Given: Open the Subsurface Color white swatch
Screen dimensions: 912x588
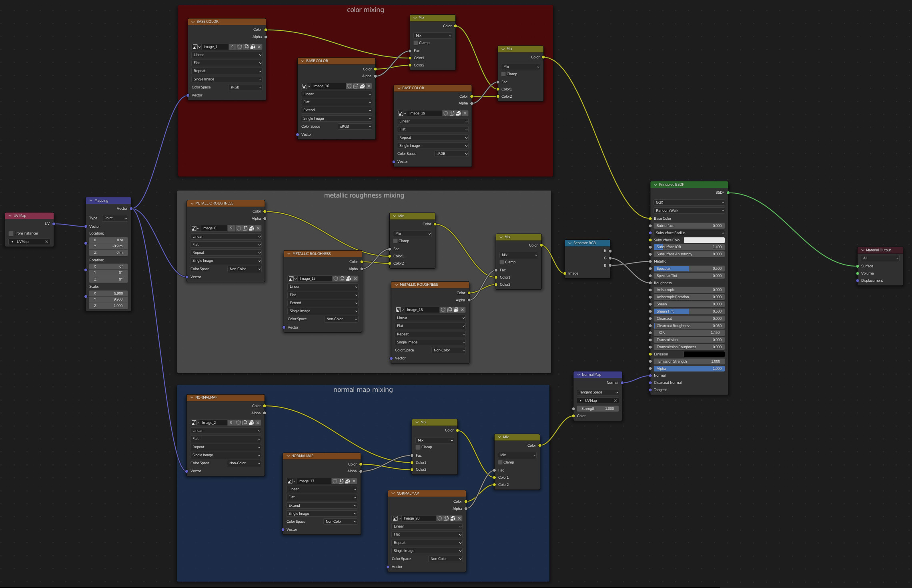Looking at the screenshot, I should (x=704, y=240).
